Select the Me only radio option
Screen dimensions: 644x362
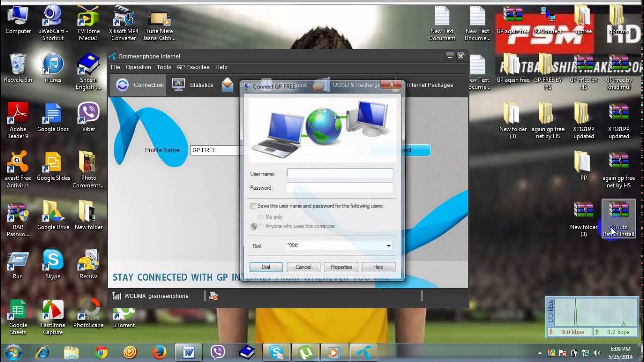click(x=261, y=217)
